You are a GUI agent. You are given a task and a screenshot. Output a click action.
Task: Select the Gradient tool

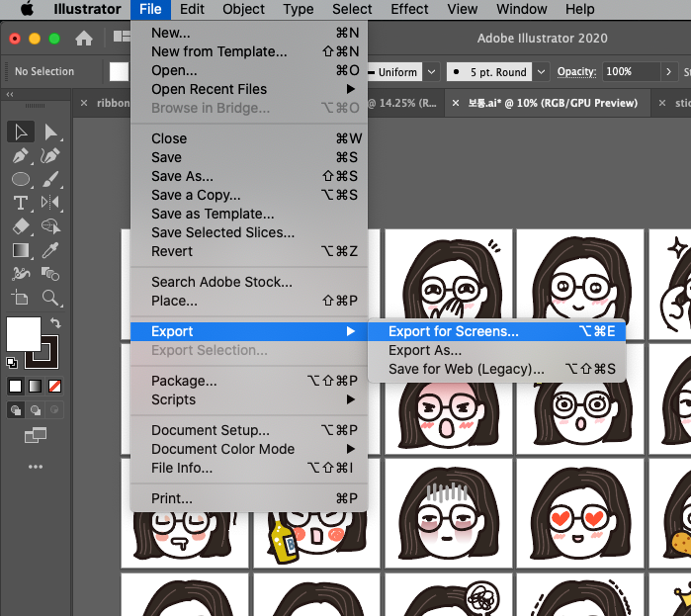click(21, 250)
